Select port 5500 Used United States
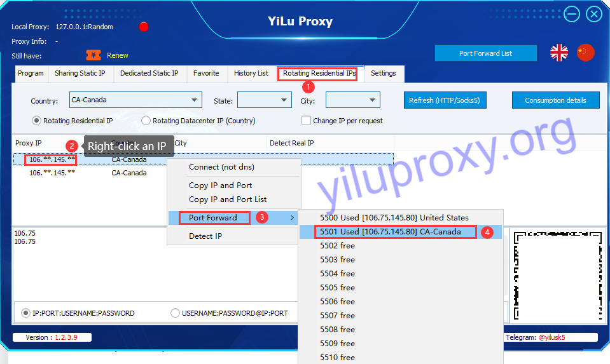This screenshot has width=610, height=364. (x=401, y=218)
